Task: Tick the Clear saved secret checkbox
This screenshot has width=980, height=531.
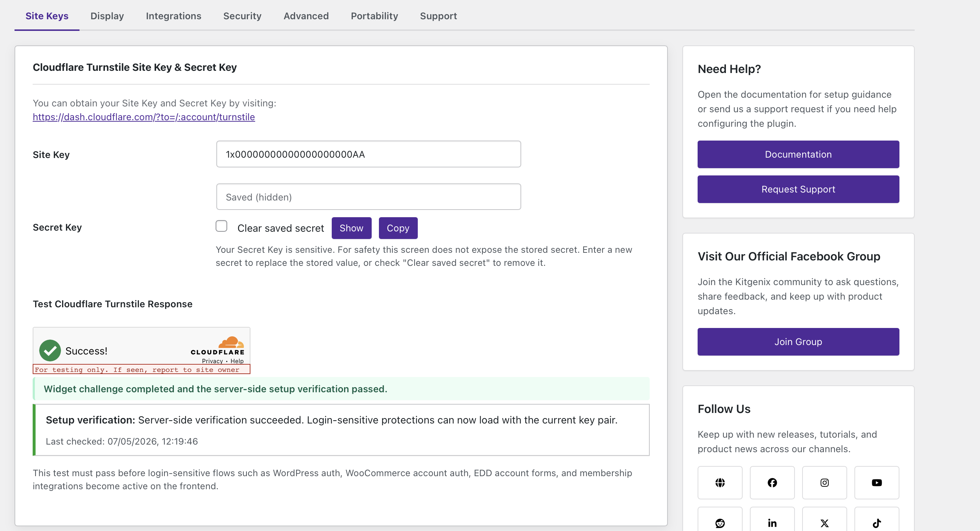Action: click(221, 226)
